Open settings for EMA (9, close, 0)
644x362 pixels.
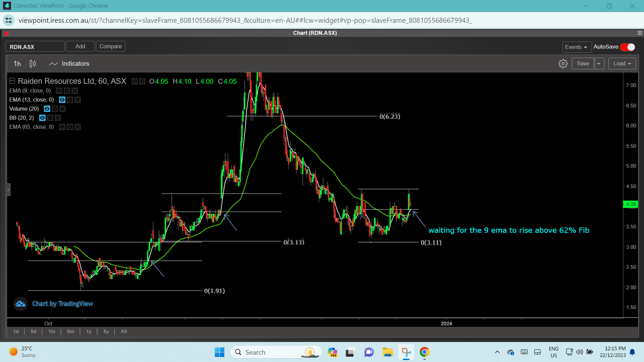click(x=67, y=91)
